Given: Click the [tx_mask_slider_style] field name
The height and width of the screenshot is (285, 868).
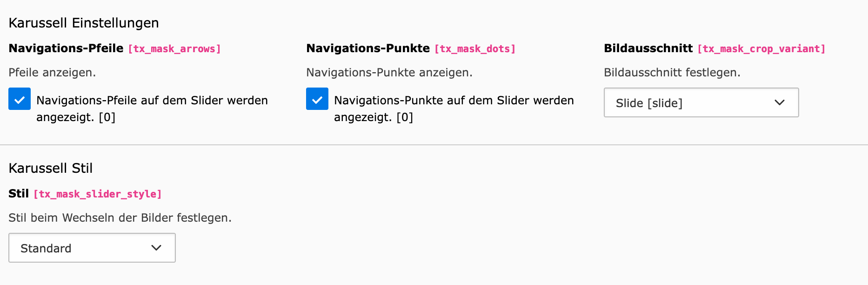Looking at the screenshot, I should [98, 194].
